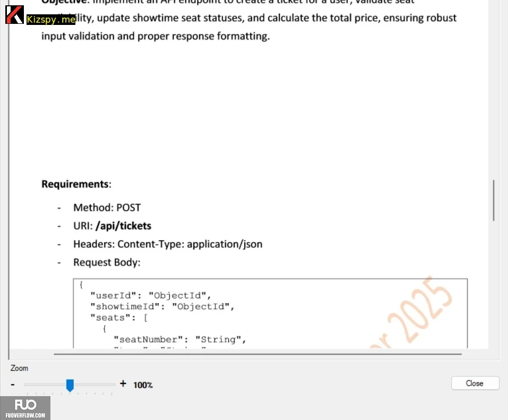
Task: Click the Kizspy.me label
Action: pos(51,20)
